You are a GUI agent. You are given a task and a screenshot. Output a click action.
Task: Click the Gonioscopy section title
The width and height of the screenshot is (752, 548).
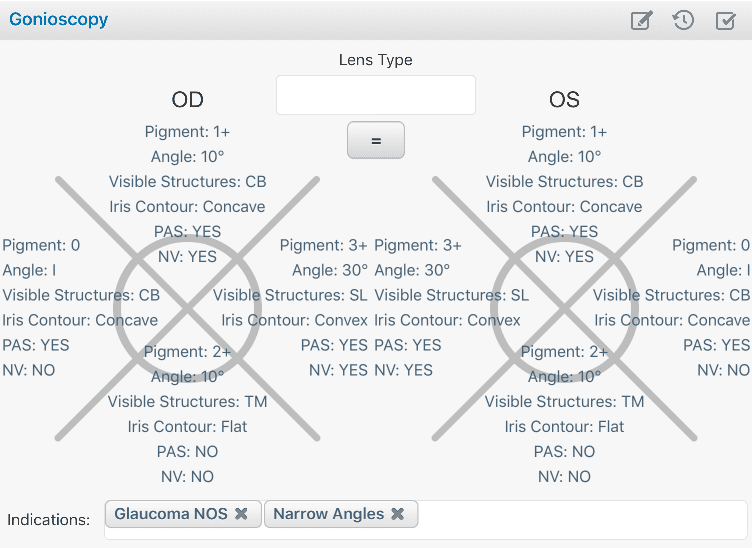click(59, 20)
